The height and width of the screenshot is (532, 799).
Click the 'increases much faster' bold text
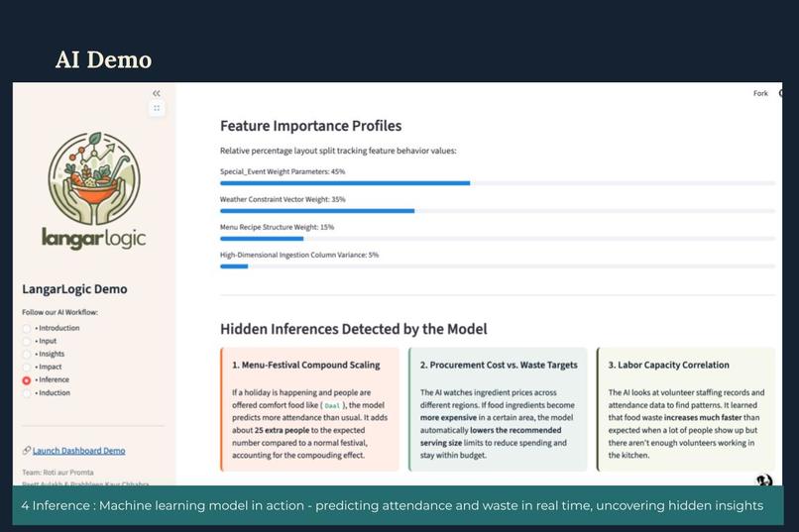703,417
